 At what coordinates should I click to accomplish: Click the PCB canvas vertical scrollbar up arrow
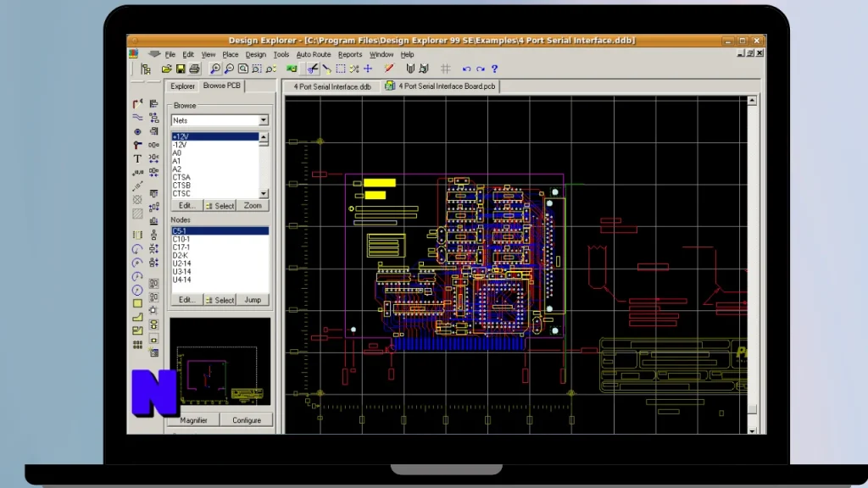752,101
